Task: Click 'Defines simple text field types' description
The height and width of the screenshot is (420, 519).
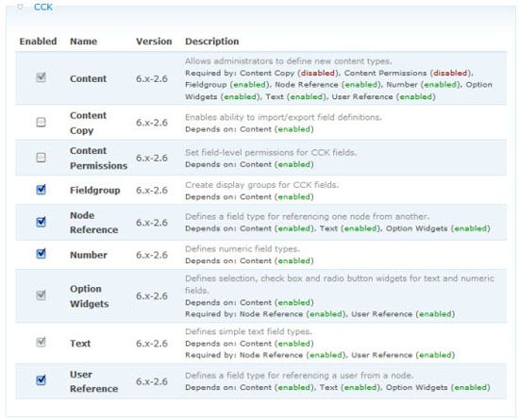Action: (248, 331)
